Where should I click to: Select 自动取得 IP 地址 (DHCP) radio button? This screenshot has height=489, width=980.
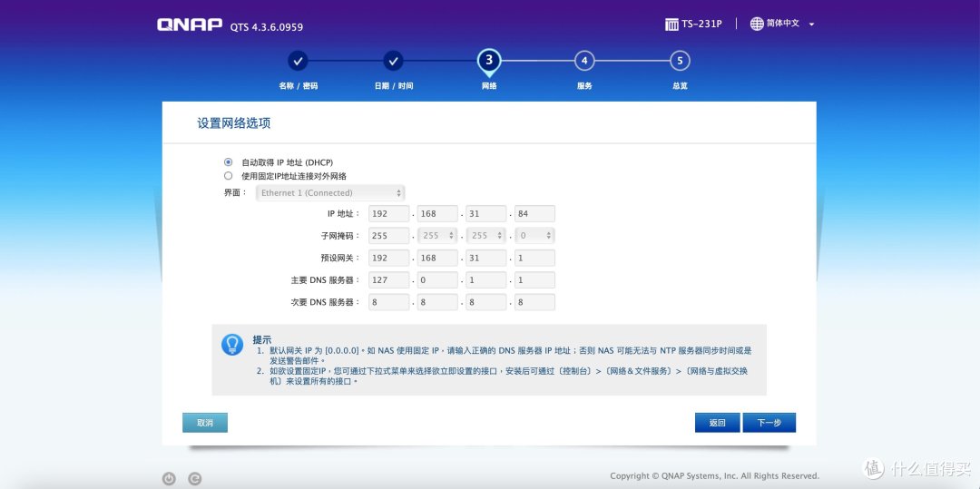click(x=228, y=161)
